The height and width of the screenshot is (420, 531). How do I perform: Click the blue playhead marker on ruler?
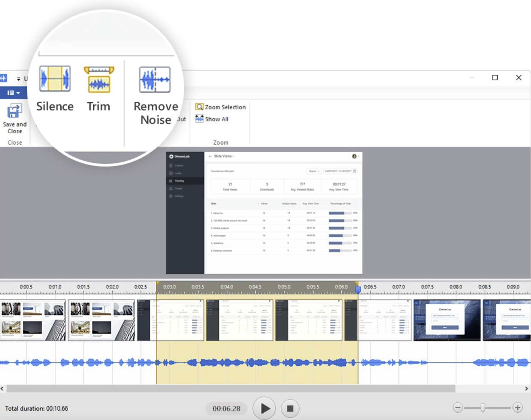(x=358, y=289)
